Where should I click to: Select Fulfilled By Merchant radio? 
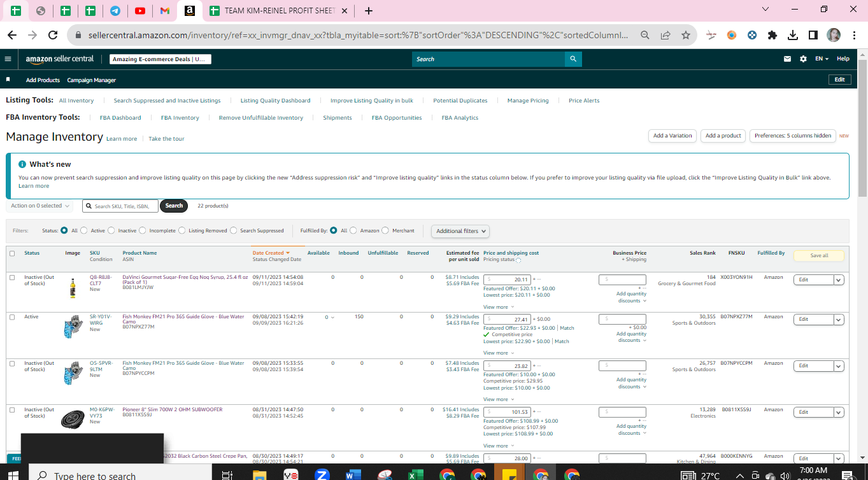pyautogui.click(x=385, y=230)
